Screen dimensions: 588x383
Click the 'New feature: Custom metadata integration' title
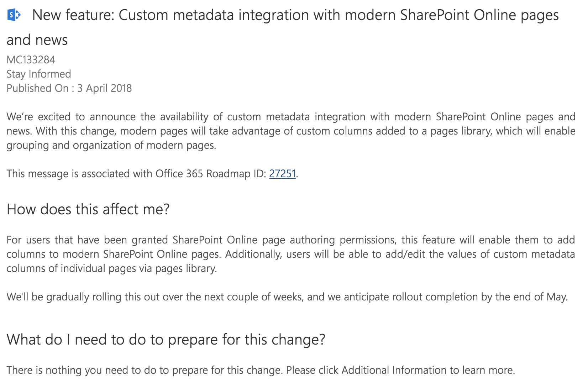coord(295,15)
